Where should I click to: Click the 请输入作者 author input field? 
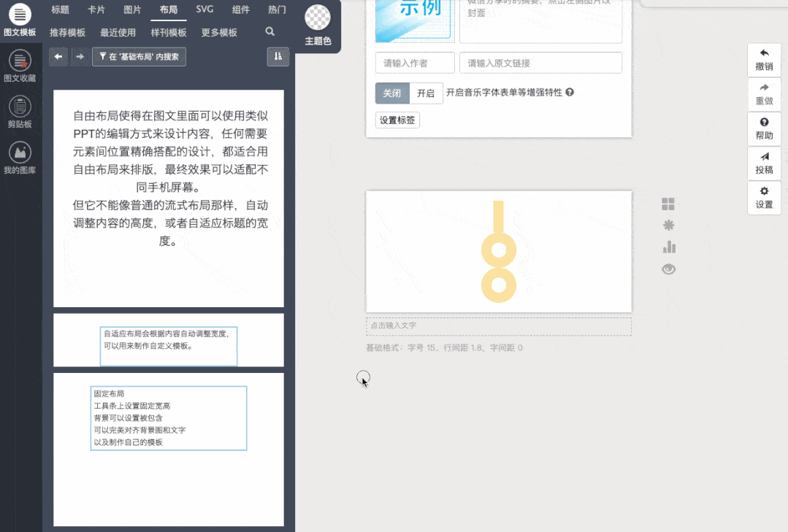(x=415, y=63)
